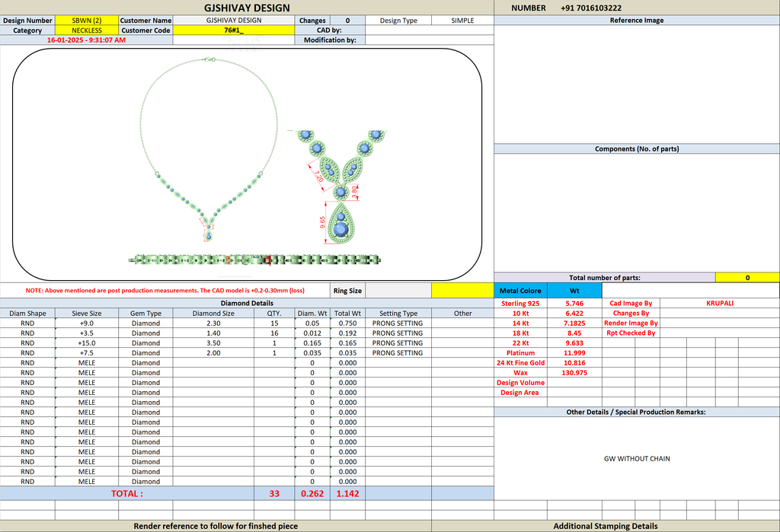The height and width of the screenshot is (532, 780).
Task: Select the Reference Image header
Action: (637, 21)
